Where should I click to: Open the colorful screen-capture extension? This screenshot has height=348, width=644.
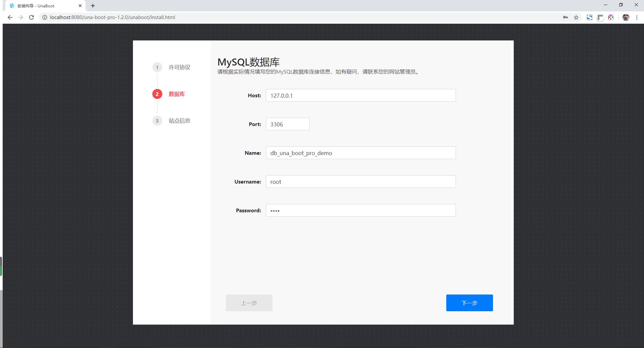611,17
